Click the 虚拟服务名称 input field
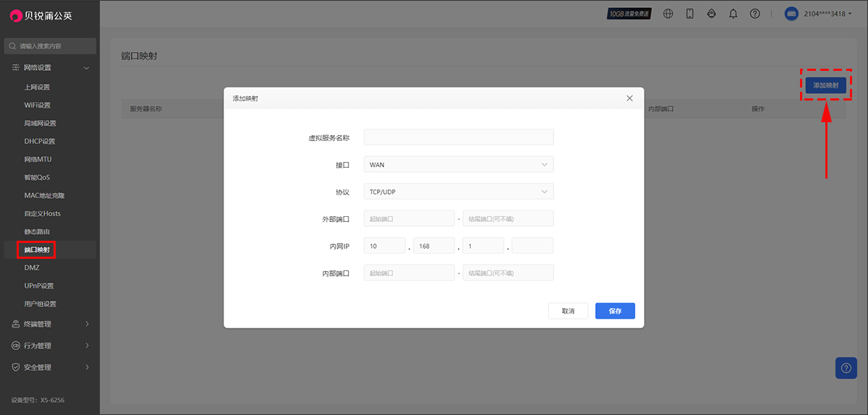 click(x=458, y=137)
